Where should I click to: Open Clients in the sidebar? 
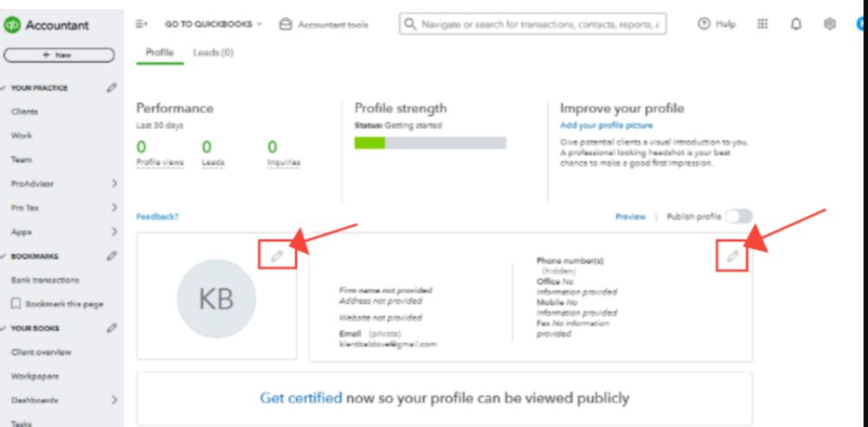(x=24, y=112)
